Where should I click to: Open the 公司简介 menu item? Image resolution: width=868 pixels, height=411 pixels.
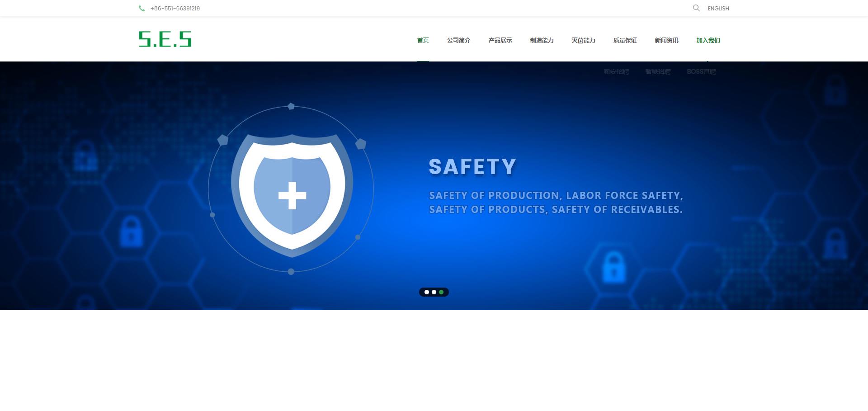point(459,40)
